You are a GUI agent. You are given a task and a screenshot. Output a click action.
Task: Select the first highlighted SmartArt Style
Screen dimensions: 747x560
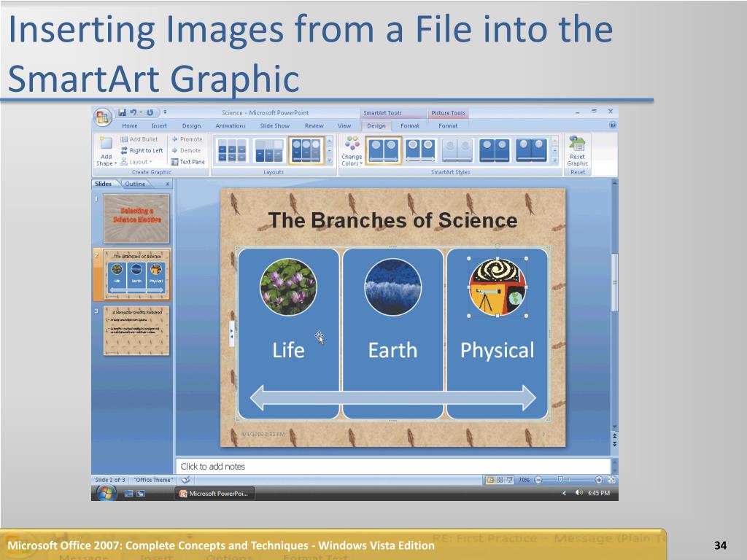pos(384,150)
